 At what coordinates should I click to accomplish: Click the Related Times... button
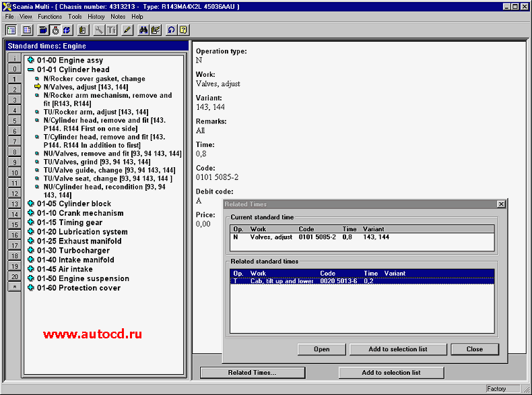[x=253, y=373]
